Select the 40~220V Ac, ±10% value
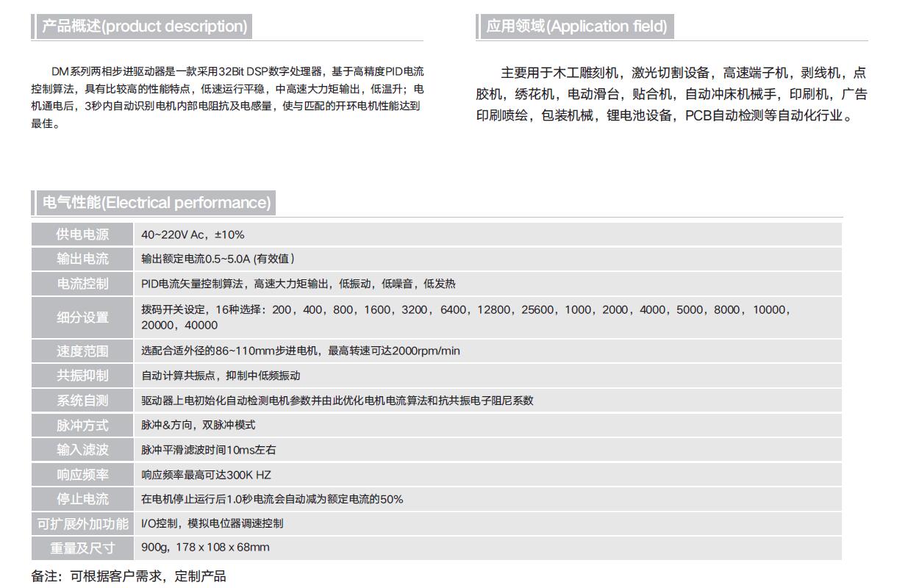The width and height of the screenshot is (922, 588). point(193,234)
